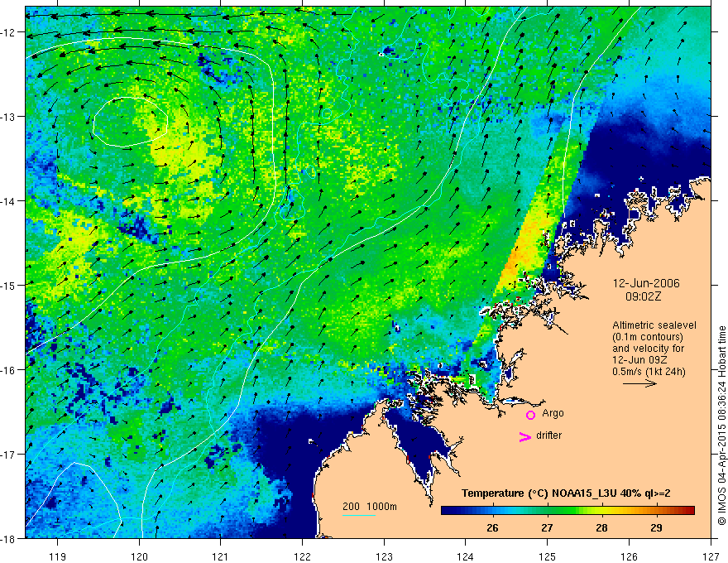The width and height of the screenshot is (728, 563).
Task: Click the latitude label -15
Action: pos(9,285)
